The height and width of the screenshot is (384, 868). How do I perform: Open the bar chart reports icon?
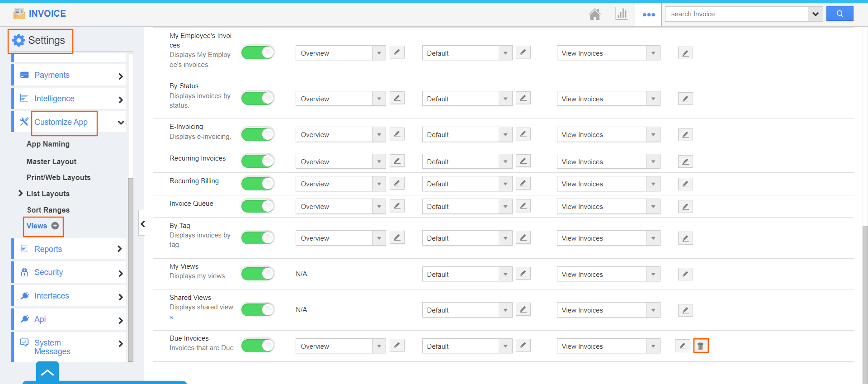pos(621,14)
